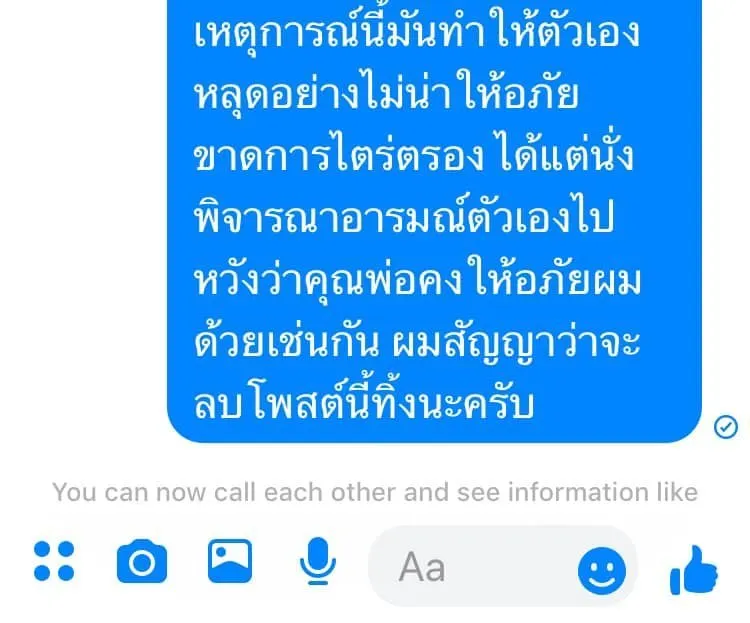The height and width of the screenshot is (623, 750).
Task: Open the emoji smiley picker
Action: [602, 571]
